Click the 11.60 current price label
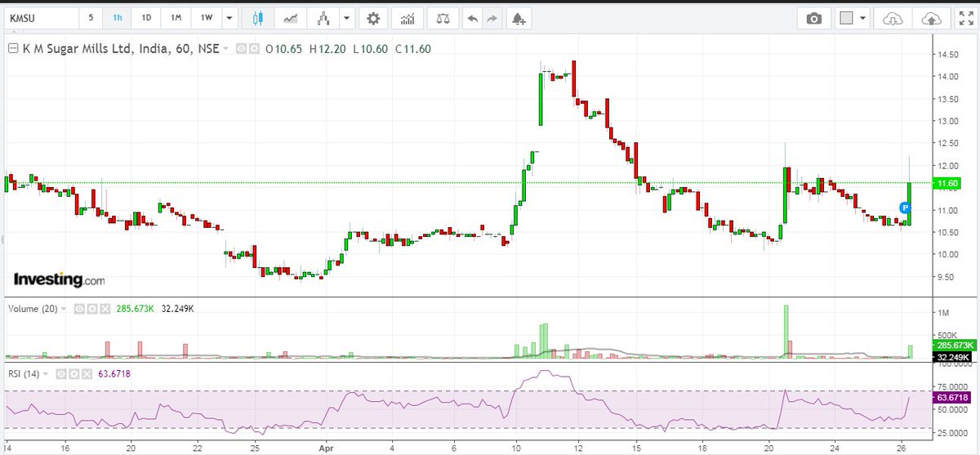 coord(947,183)
